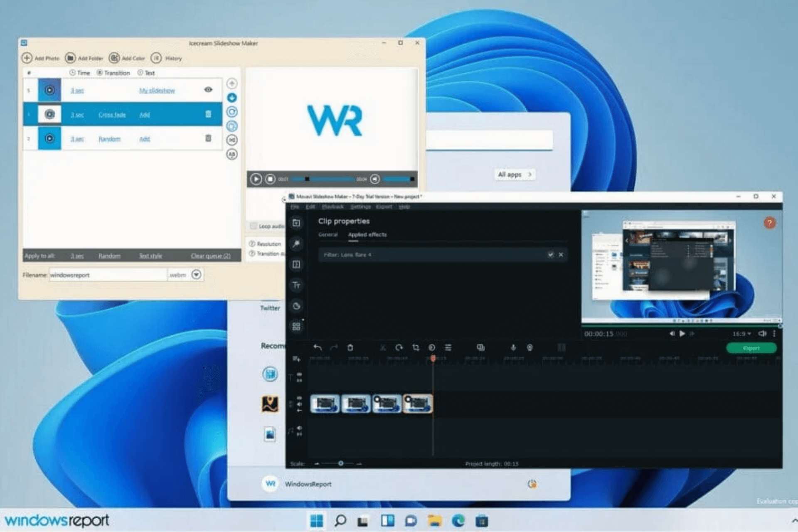
Task: Click Text style in Apply to all bar
Action: click(150, 256)
